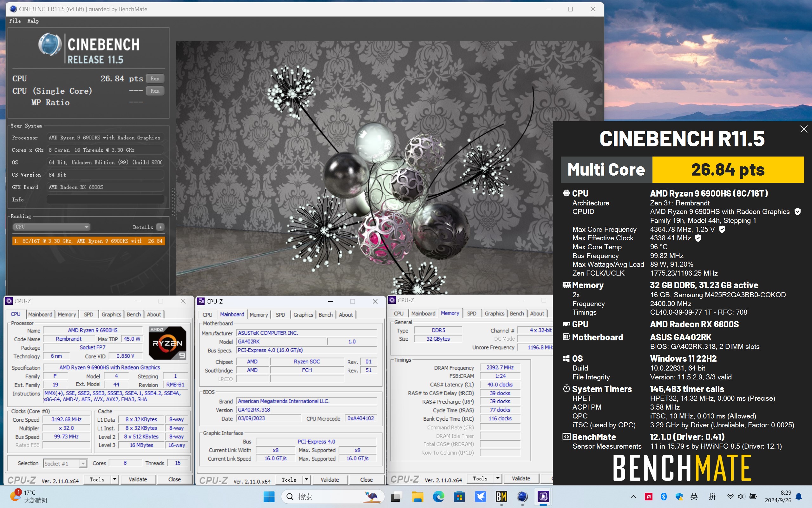This screenshot has width=812, height=508.
Task: Close the BenchMate result overlay
Action: click(804, 129)
